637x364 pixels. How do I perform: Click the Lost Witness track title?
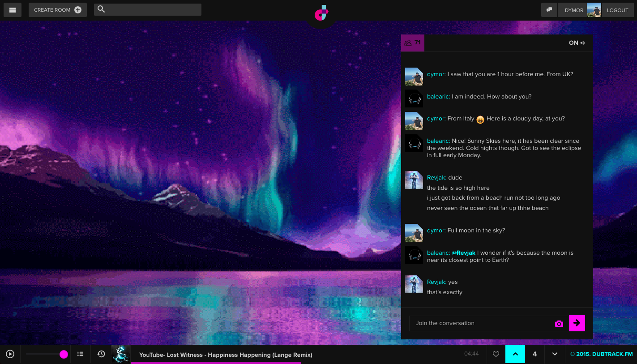[x=226, y=355]
